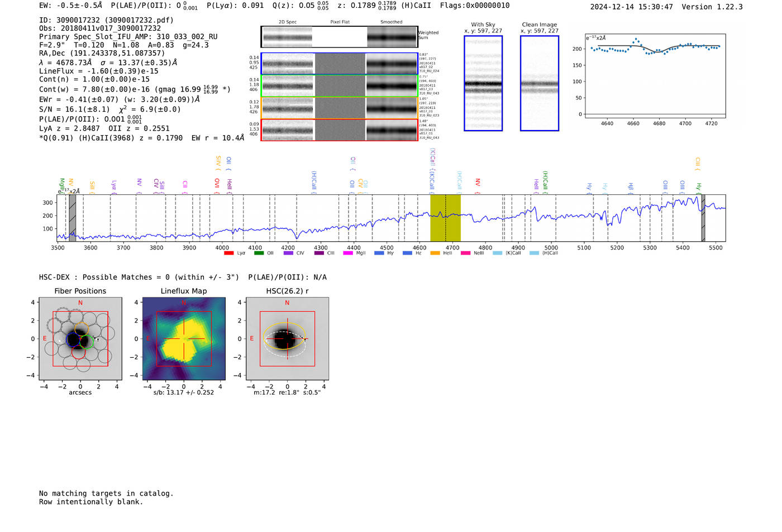Select the purple CIV legend swatch
782x532 pixels.
click(288, 253)
